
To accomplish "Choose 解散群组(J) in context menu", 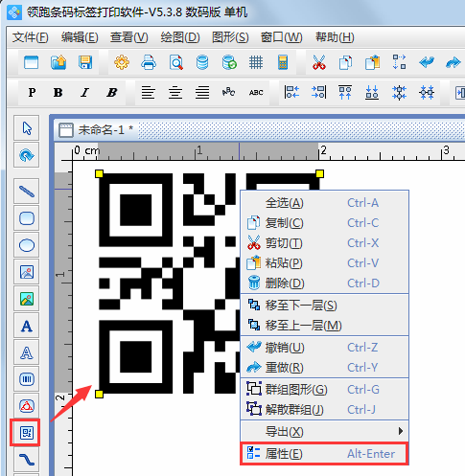I will (324, 410).
